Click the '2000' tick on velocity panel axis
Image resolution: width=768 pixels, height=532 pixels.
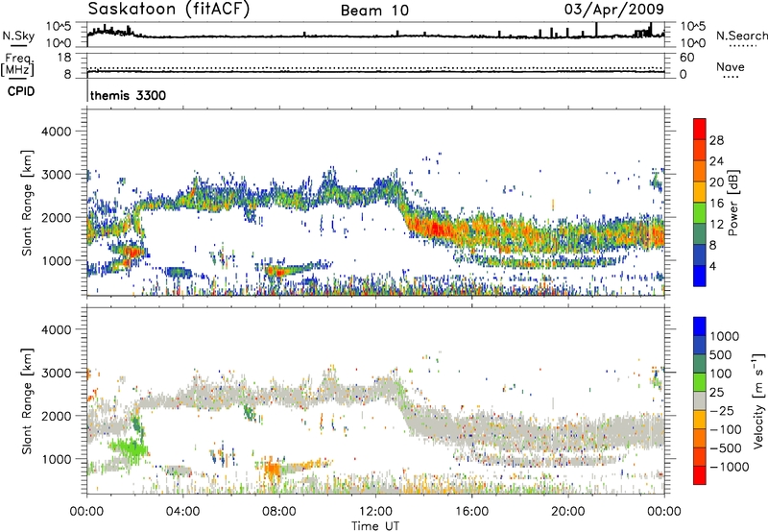pos(56,416)
